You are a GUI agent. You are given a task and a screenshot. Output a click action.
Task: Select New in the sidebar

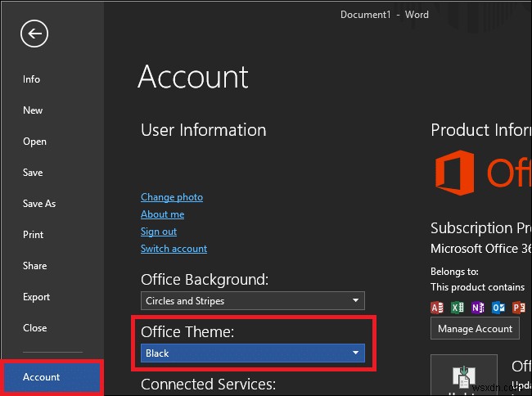pos(33,110)
